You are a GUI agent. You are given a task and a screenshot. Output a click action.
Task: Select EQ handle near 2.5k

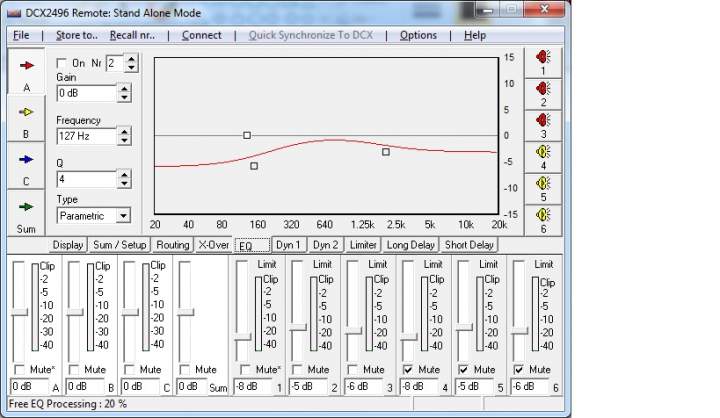(x=386, y=152)
